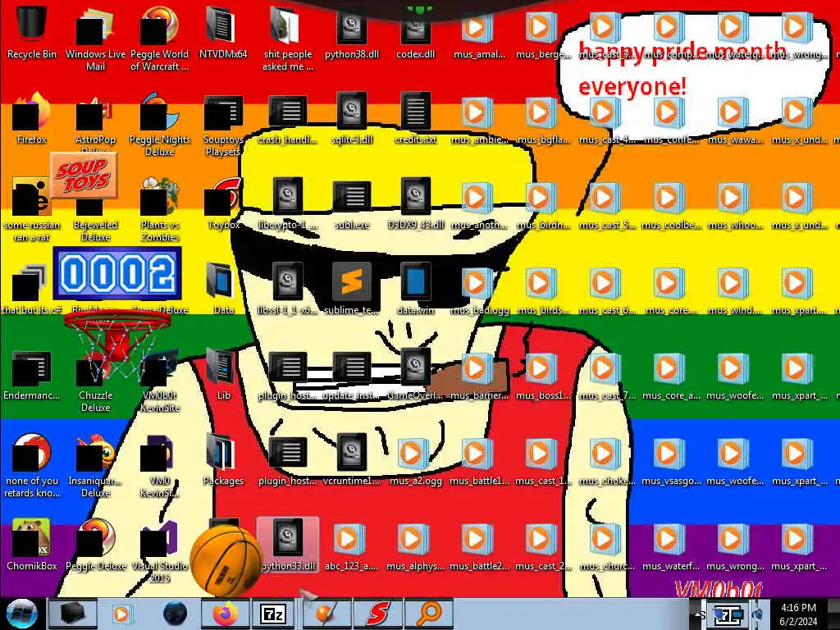Viewport: 840px width, 630px height.
Task: Open the Firefox desktop shortcut
Action: click(32, 118)
